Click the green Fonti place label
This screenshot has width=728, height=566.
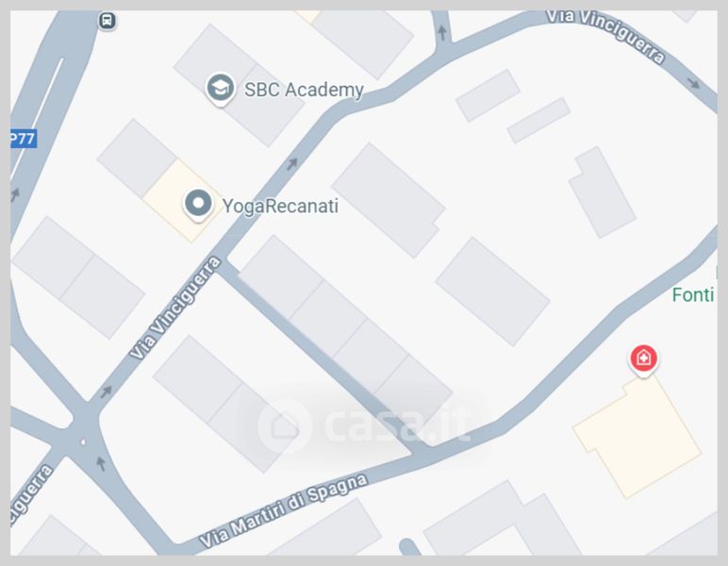tap(693, 295)
